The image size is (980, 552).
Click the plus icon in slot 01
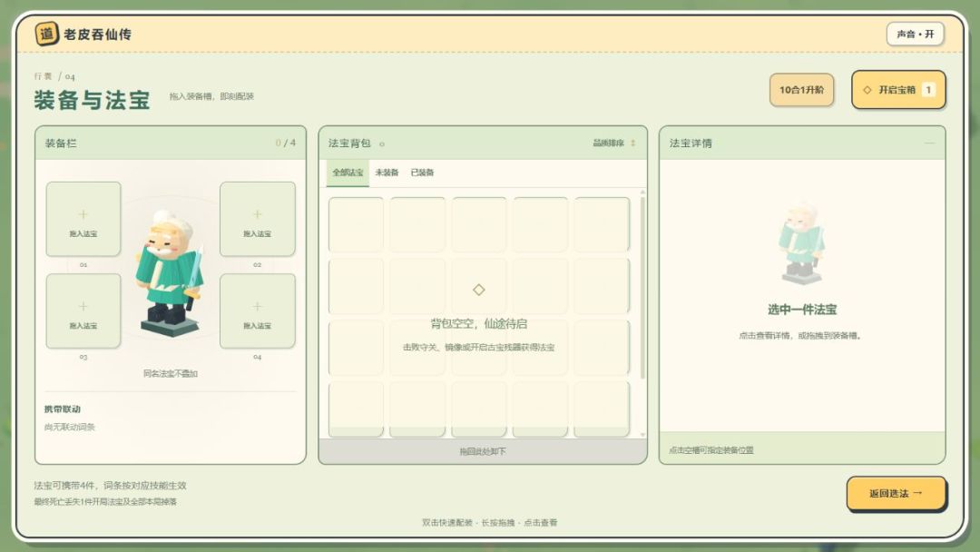tap(83, 214)
